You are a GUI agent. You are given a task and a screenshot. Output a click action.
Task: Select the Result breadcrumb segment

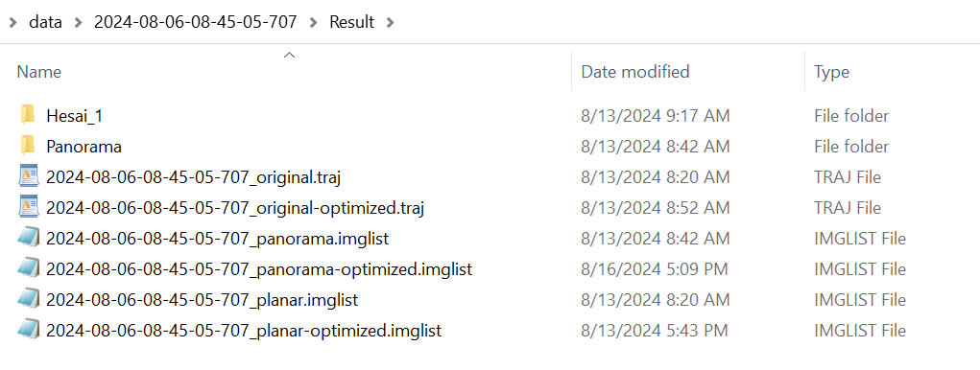click(352, 22)
